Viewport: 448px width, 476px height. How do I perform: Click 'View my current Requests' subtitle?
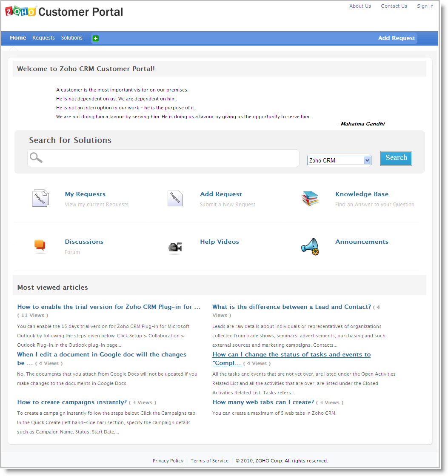(x=97, y=205)
